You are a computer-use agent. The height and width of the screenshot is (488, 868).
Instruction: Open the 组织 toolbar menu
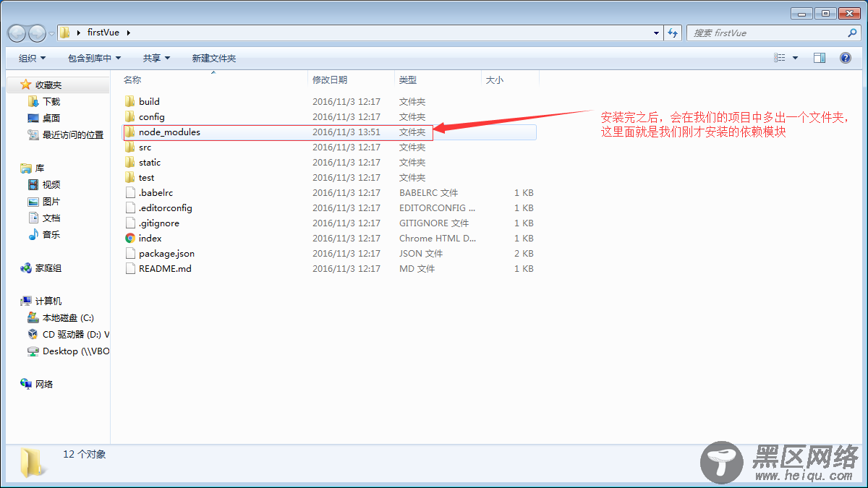(x=32, y=58)
